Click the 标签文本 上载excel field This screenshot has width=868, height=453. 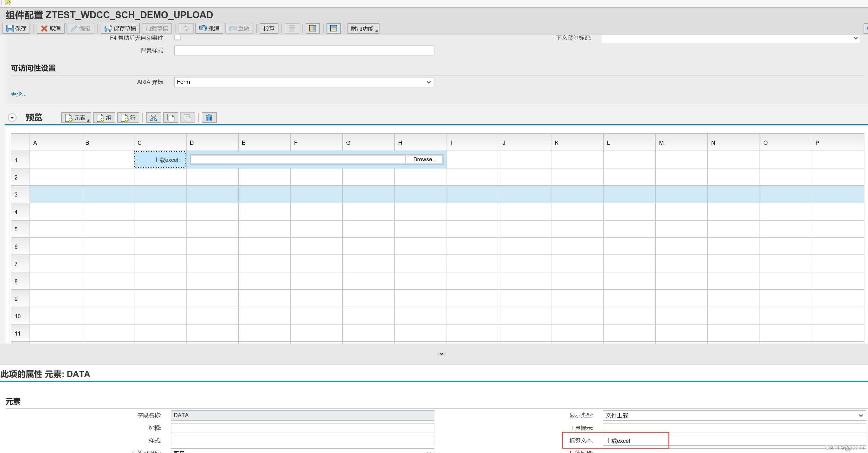click(x=734, y=441)
